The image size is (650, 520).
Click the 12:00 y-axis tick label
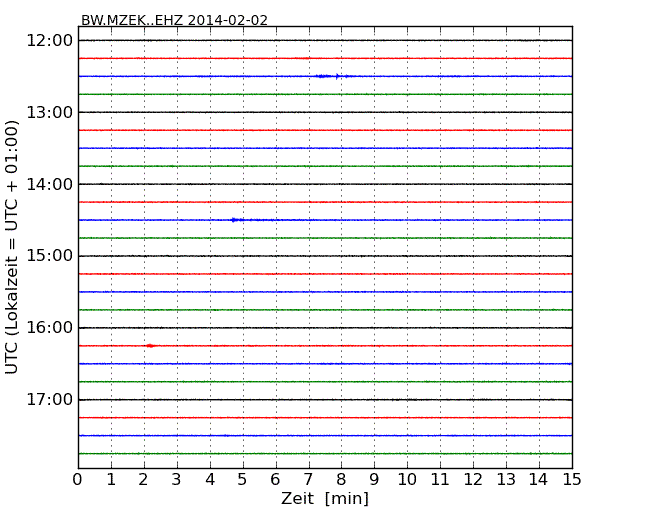(x=50, y=40)
